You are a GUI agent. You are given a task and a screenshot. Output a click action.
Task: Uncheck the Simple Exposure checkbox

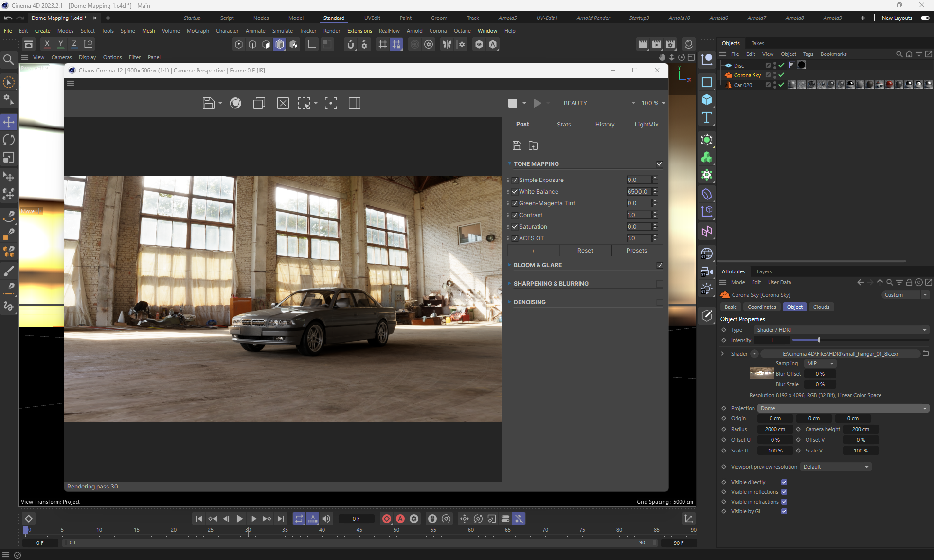[x=515, y=180]
